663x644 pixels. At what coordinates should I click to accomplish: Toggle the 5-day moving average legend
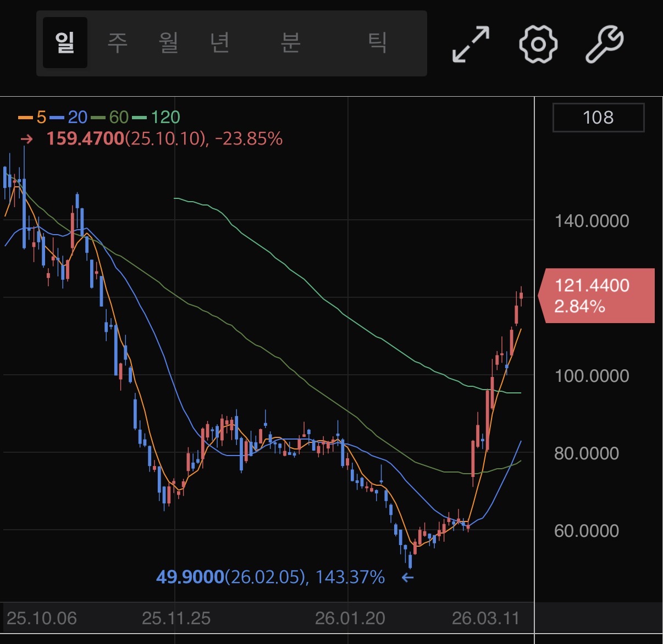[x=33, y=117]
